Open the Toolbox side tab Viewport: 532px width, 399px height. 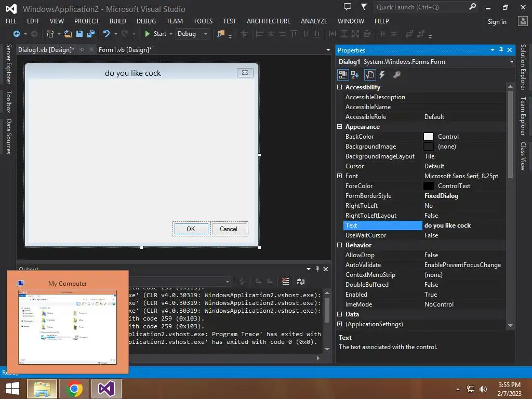[9, 101]
